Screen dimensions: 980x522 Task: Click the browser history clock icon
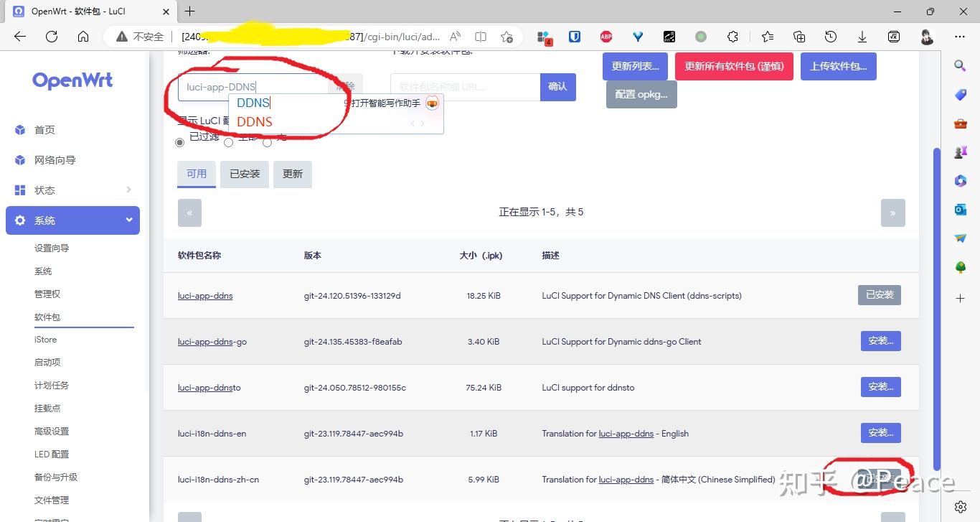click(x=830, y=36)
